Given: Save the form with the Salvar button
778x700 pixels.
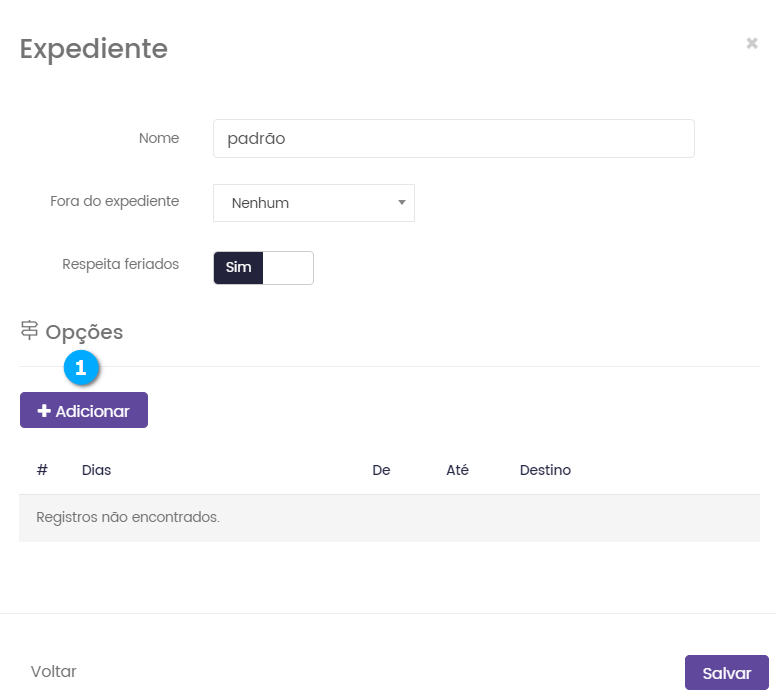Looking at the screenshot, I should pyautogui.click(x=726, y=673).
